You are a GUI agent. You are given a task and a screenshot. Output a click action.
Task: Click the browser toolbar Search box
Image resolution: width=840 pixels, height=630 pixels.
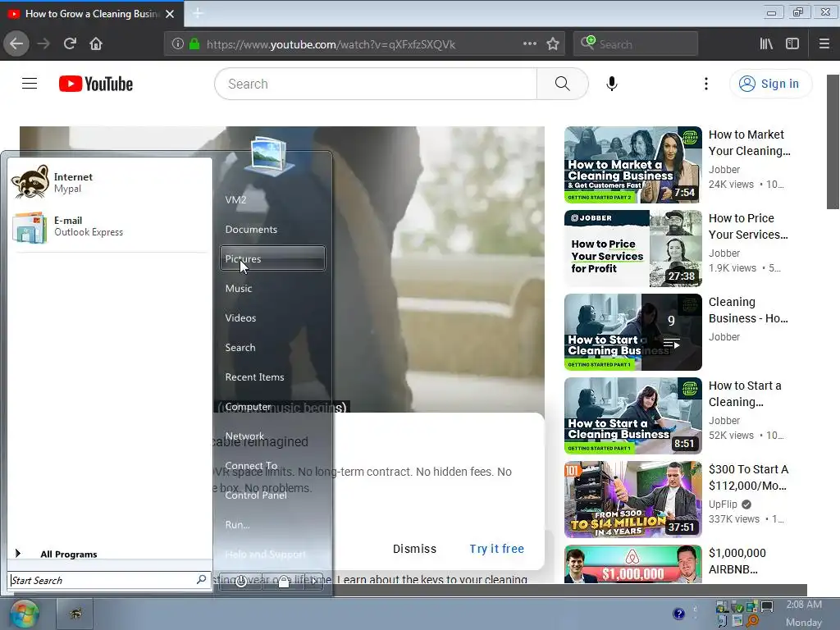tap(636, 44)
